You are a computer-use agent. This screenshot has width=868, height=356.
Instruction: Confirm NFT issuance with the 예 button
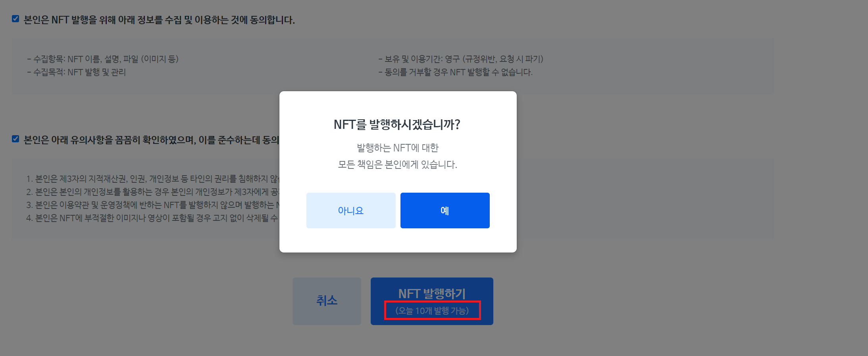445,211
